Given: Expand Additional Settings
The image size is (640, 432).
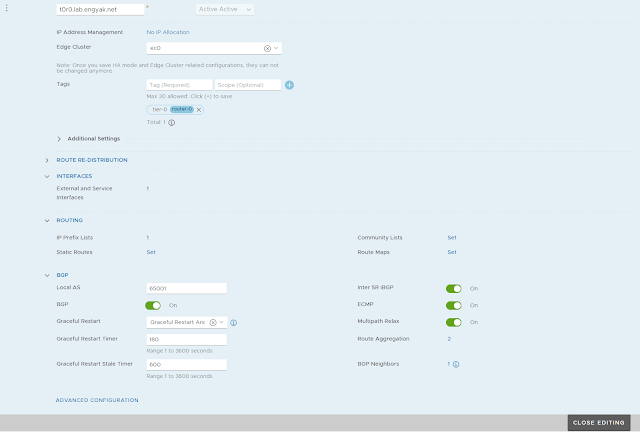Looking at the screenshot, I should click(x=59, y=139).
